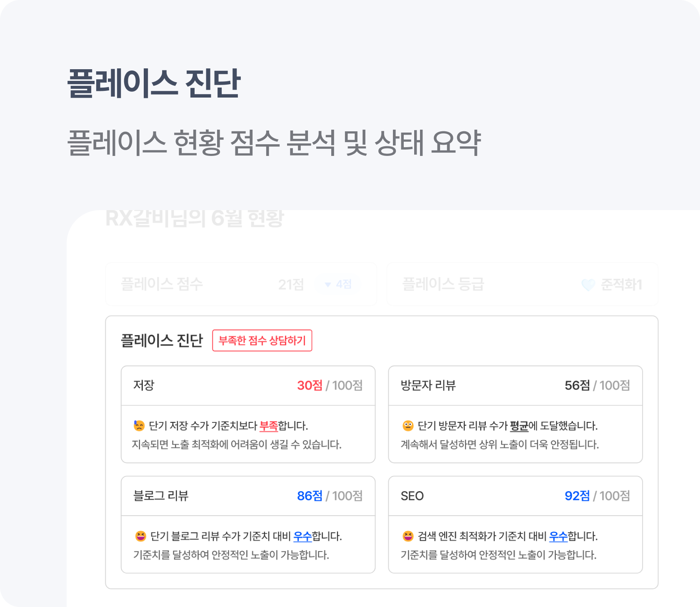
Task: Open the 저장 card header
Action: 248,386
